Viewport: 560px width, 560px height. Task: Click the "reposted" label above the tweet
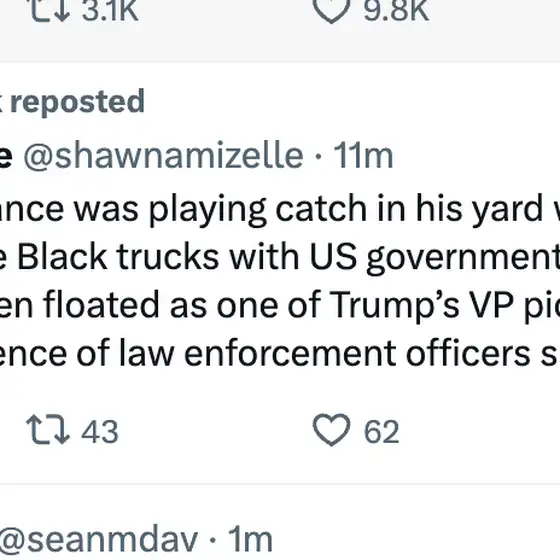click(78, 102)
